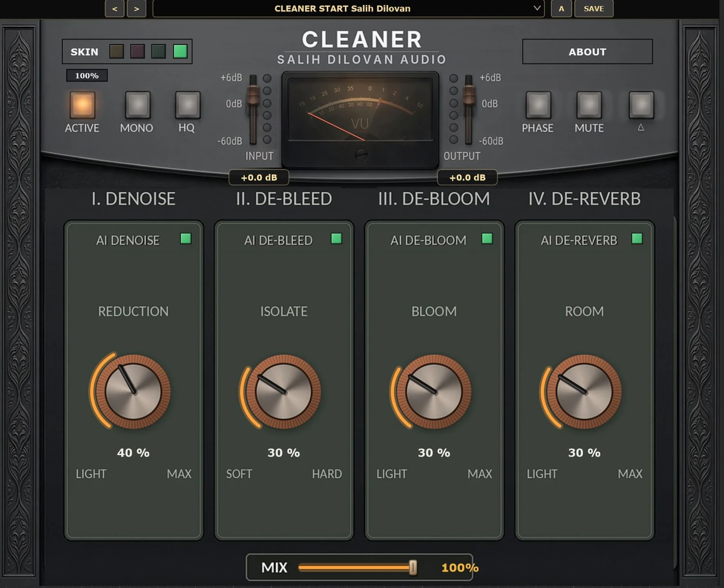This screenshot has width=724, height=588.
Task: Click the 100% scale value box
Action: pyautogui.click(x=87, y=76)
